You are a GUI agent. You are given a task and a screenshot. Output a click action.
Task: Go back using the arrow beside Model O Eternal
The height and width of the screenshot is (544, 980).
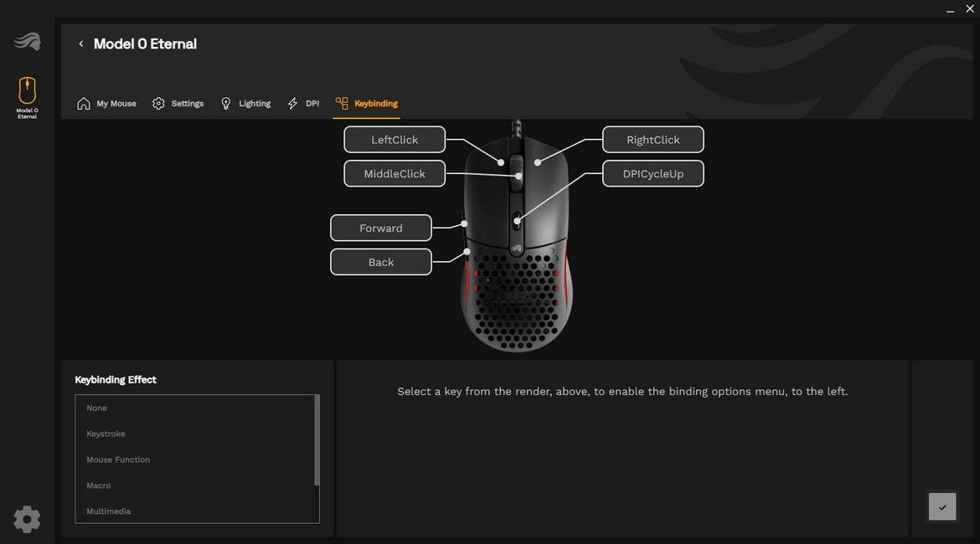coord(80,44)
